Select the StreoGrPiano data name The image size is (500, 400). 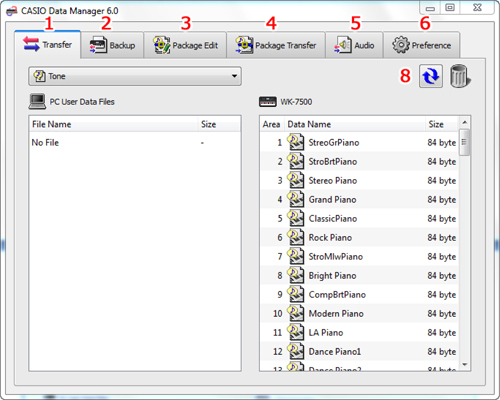pyautogui.click(x=334, y=143)
